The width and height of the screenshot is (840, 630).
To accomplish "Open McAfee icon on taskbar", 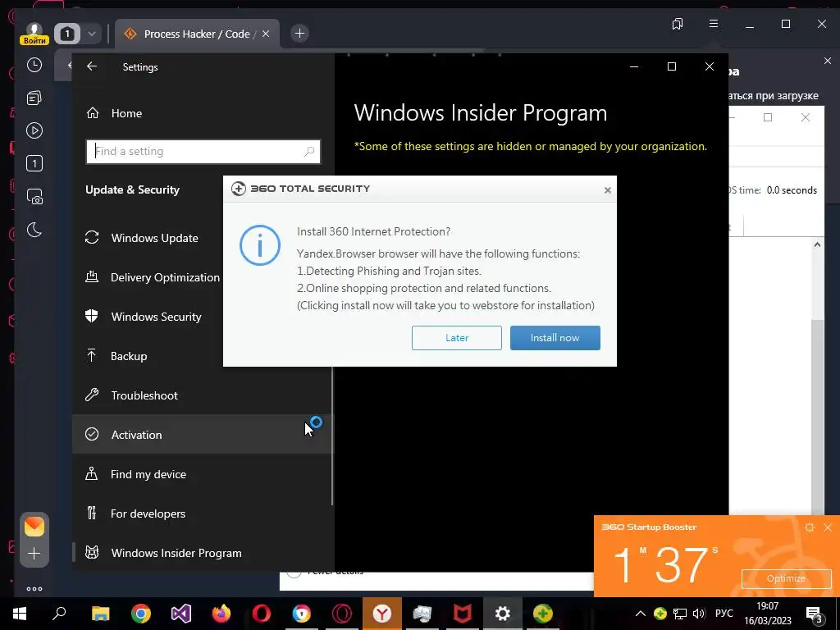I will (463, 614).
